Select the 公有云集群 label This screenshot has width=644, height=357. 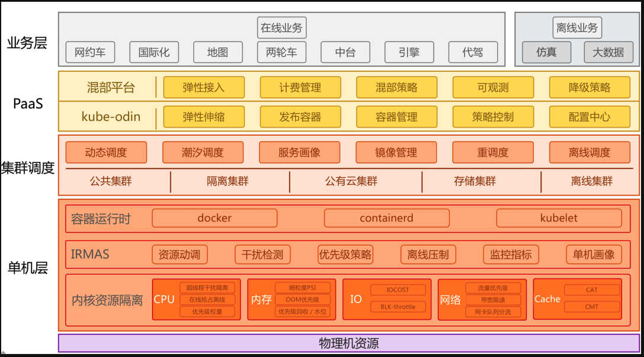click(351, 181)
